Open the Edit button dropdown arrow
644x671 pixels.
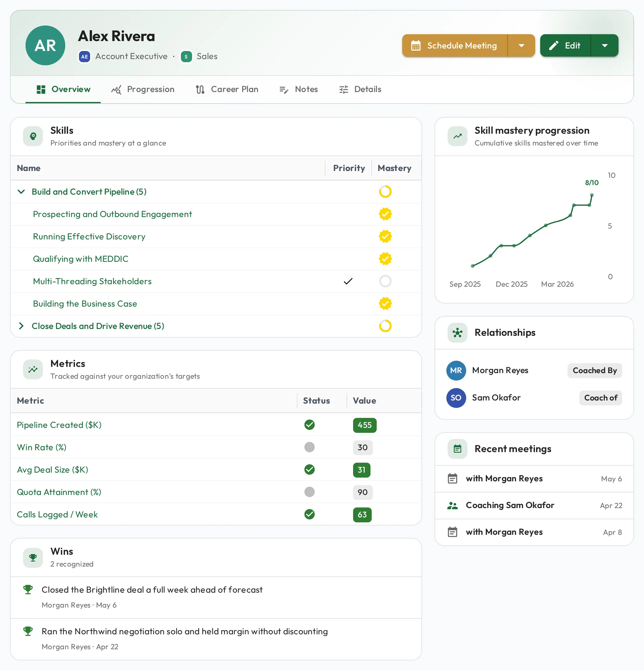(605, 45)
